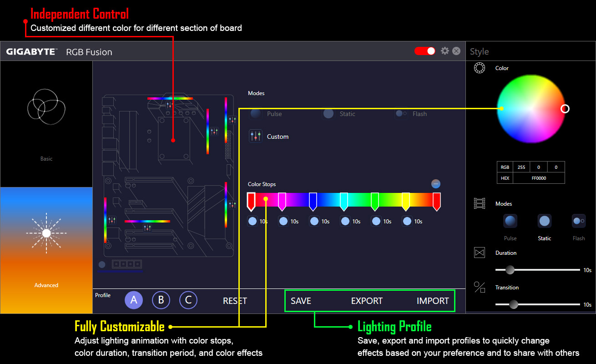Switch to the Advanced mode tab
The image size is (596, 364).
point(46,250)
